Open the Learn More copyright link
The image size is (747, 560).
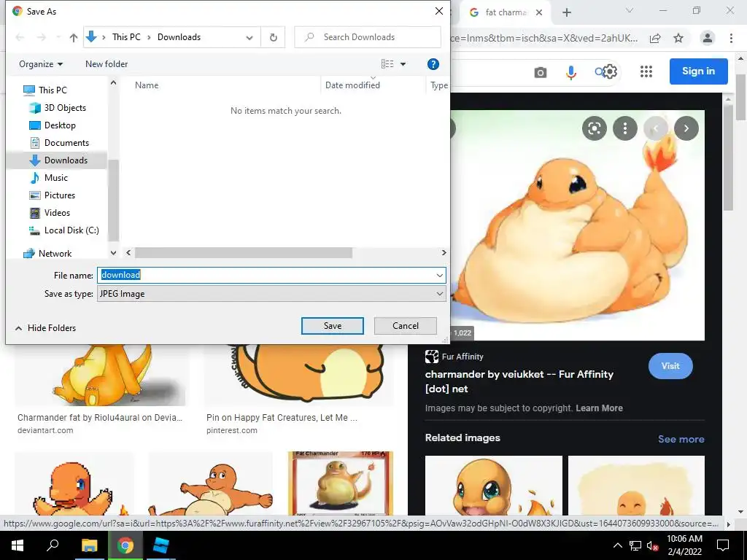[x=599, y=408]
